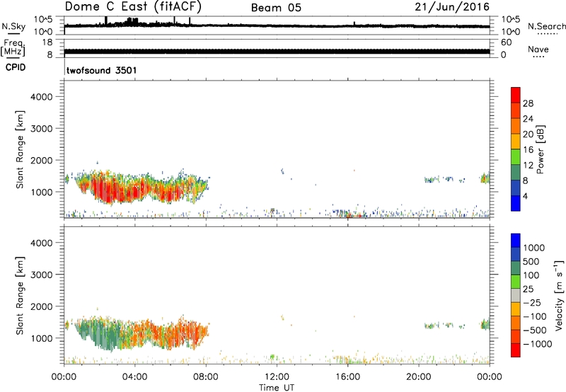Click the '3000' label on the velocity panel axis

click(x=41, y=275)
